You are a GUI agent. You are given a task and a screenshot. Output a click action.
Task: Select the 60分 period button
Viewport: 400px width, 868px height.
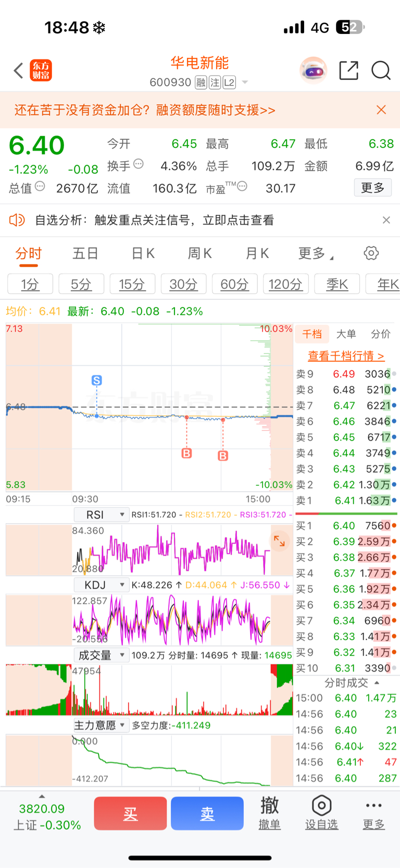[x=234, y=284]
